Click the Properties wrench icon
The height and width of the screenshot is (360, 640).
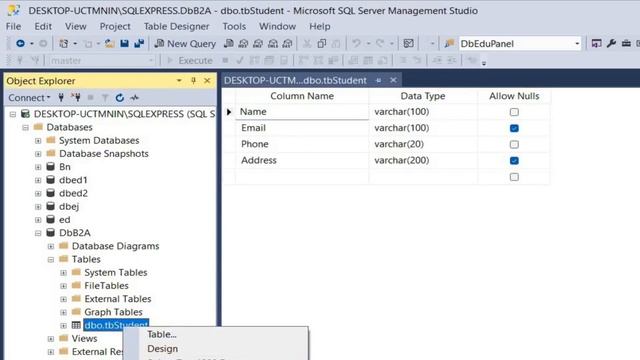pyautogui.click(x=611, y=43)
